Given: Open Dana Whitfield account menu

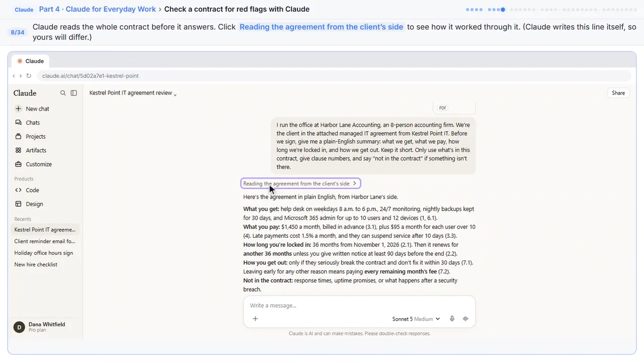Looking at the screenshot, I should click(45, 327).
